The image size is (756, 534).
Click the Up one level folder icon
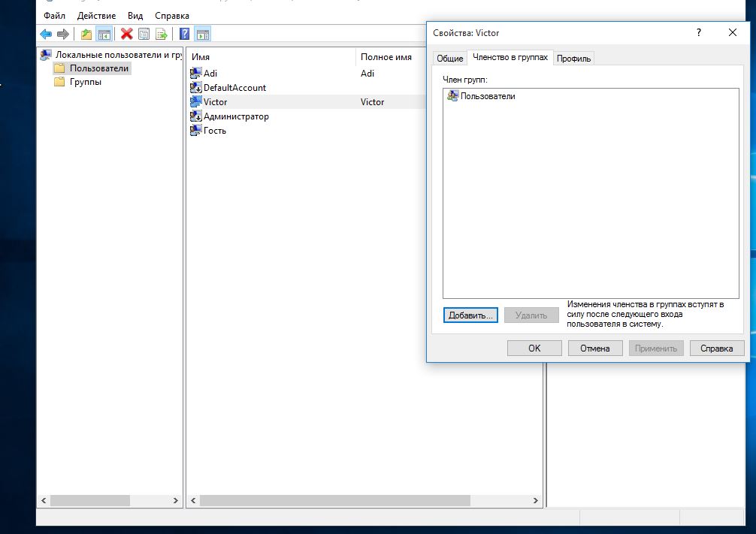click(x=86, y=34)
